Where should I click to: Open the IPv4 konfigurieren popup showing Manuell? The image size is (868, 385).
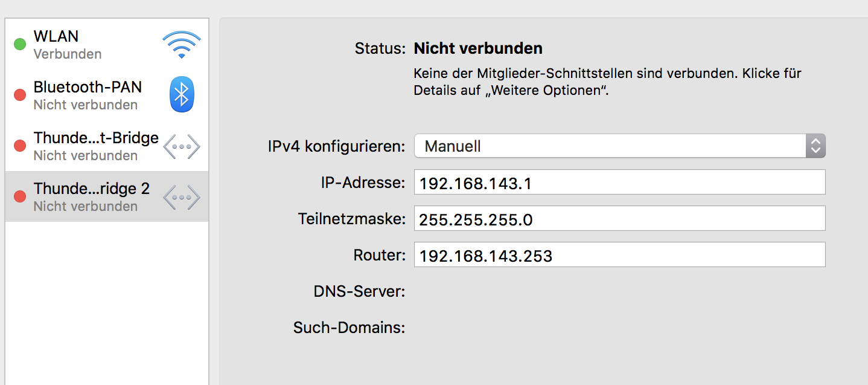click(x=610, y=146)
